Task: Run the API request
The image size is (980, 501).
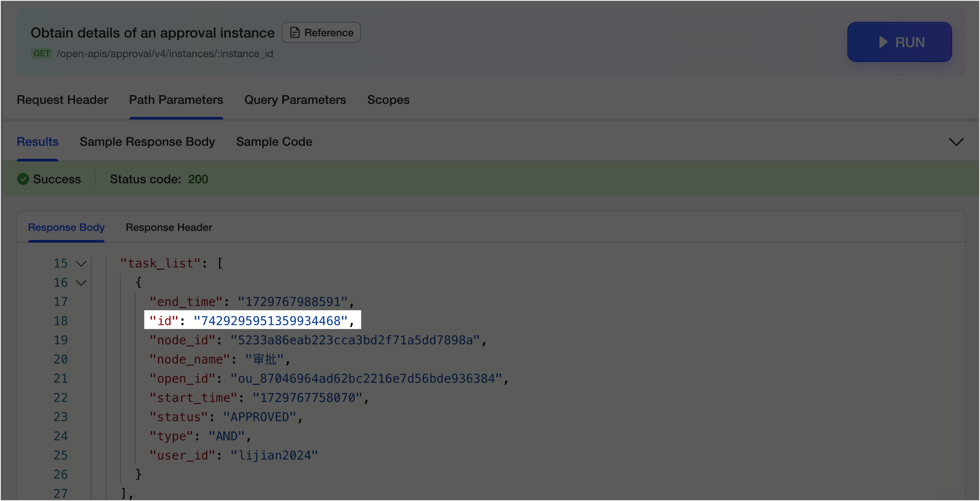Action: 899,42
